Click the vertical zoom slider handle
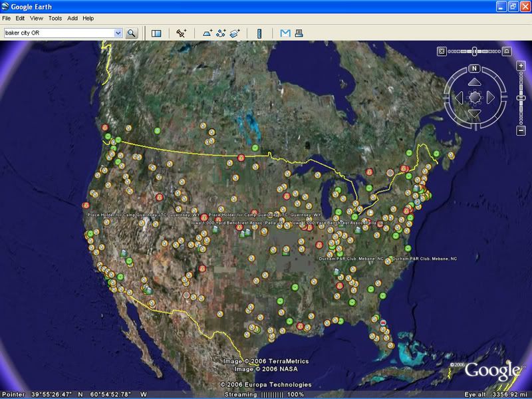 521,98
